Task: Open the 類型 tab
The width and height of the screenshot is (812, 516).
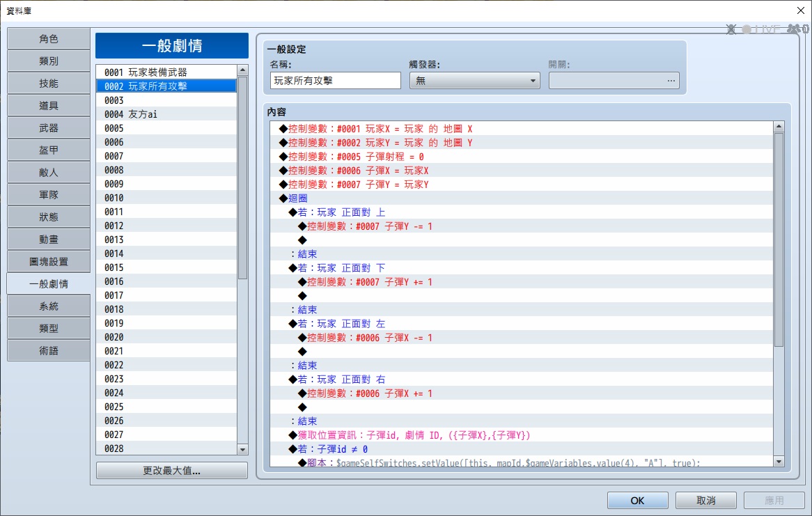Action: (x=49, y=329)
